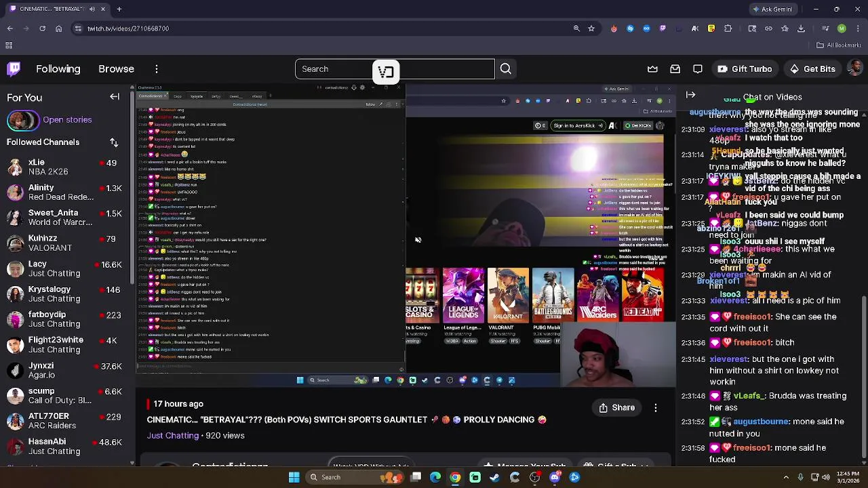Click the Ask Gemini button
Image resolution: width=868 pixels, height=488 pixels.
[x=774, y=9]
